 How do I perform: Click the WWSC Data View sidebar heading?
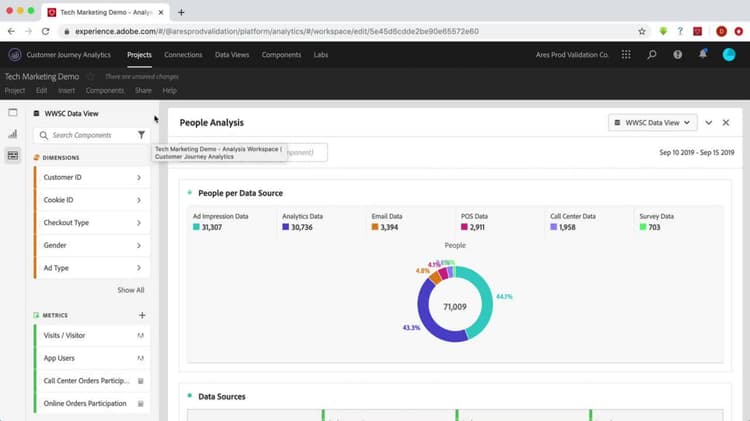pyautogui.click(x=71, y=113)
